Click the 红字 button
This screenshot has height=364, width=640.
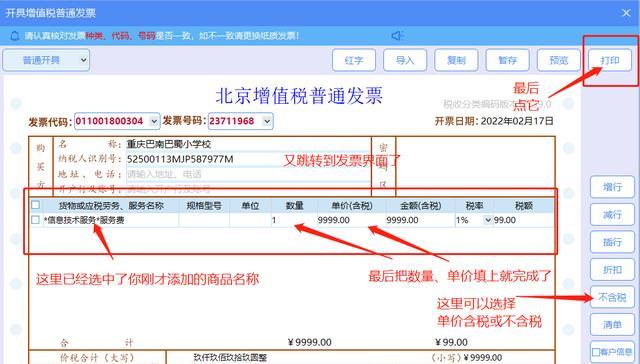[354, 60]
